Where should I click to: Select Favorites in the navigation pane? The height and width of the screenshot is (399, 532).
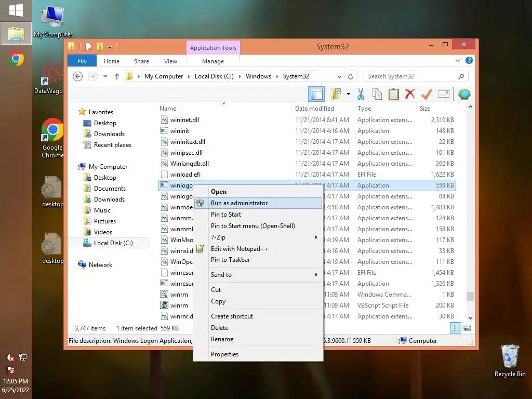(101, 112)
